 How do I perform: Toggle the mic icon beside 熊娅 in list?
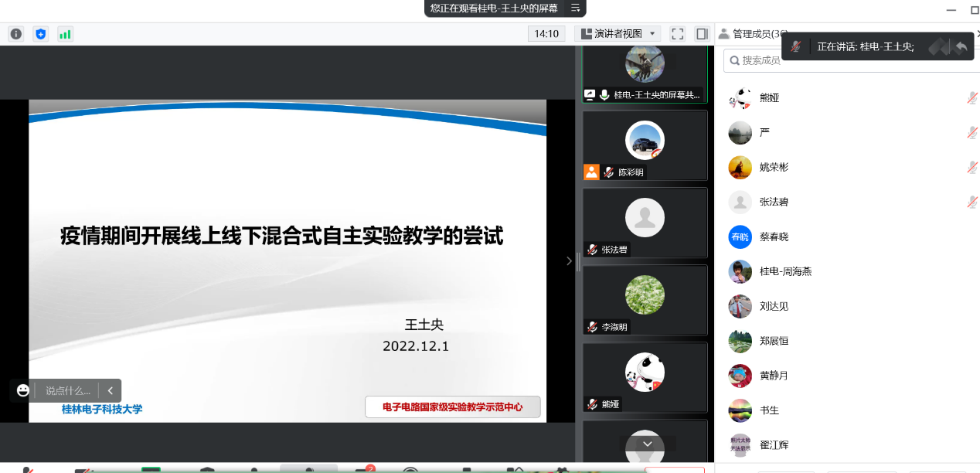point(972,98)
